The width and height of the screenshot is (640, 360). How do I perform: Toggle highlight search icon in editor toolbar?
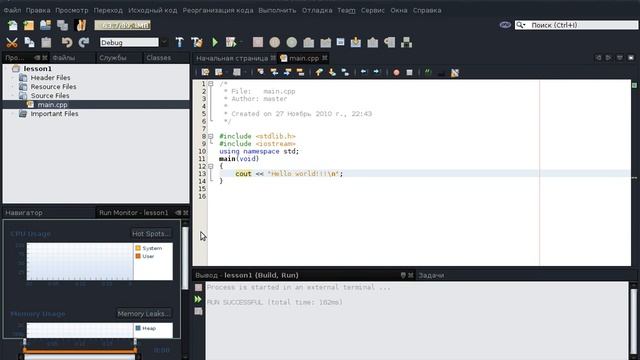point(300,73)
